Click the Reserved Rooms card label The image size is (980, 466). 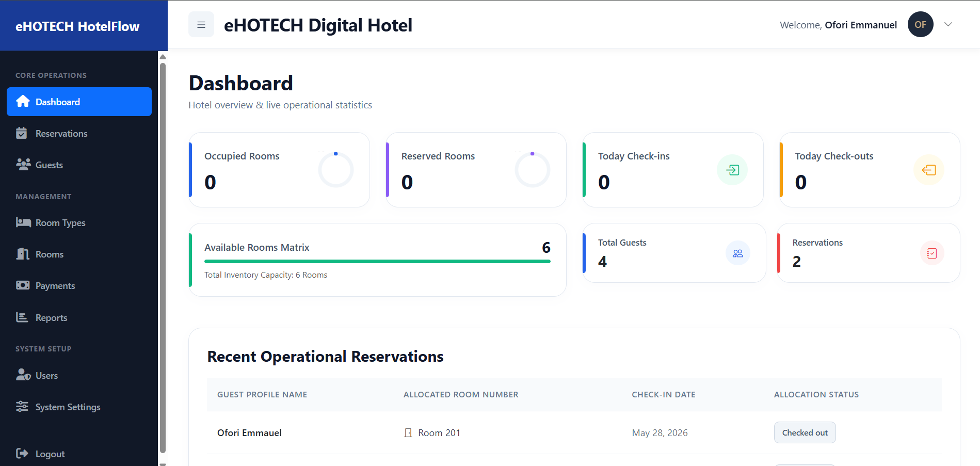438,156
